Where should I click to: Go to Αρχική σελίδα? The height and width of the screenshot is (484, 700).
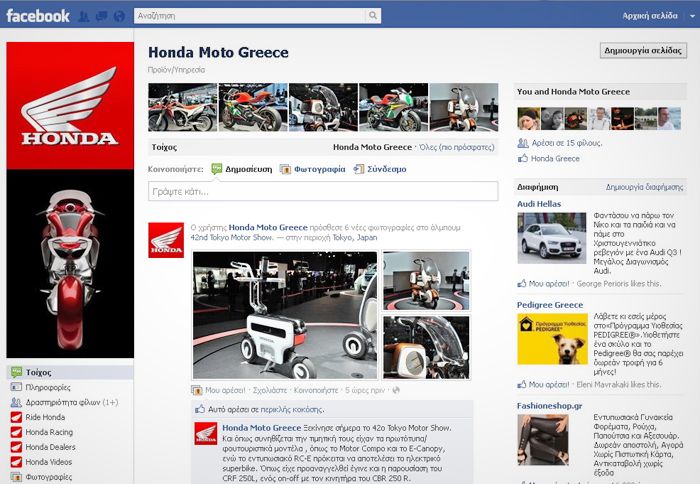650,16
